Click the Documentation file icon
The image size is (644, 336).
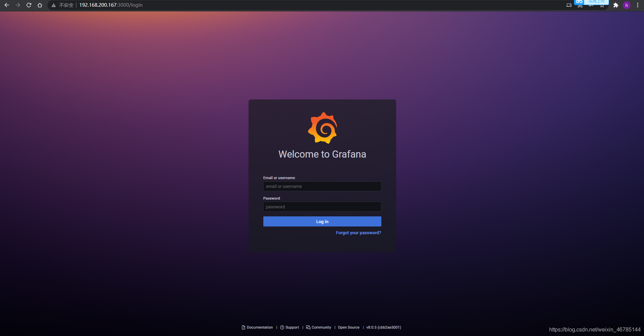tap(243, 327)
